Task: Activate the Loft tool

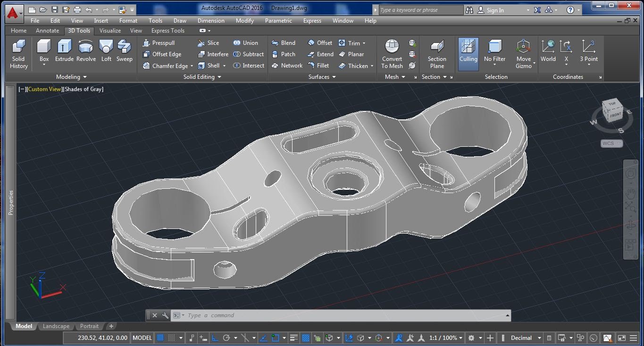Action: 106,51
